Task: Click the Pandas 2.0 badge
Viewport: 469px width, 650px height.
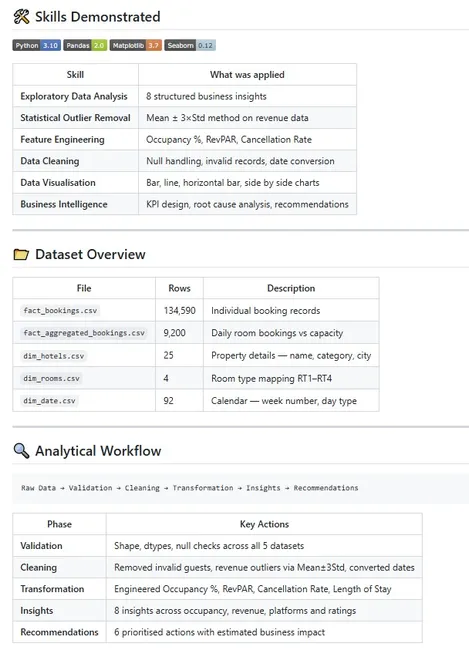Action: pyautogui.click(x=85, y=45)
